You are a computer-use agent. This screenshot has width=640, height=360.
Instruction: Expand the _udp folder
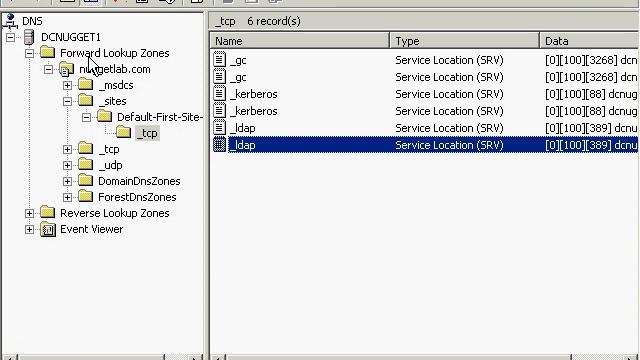click(x=67, y=165)
